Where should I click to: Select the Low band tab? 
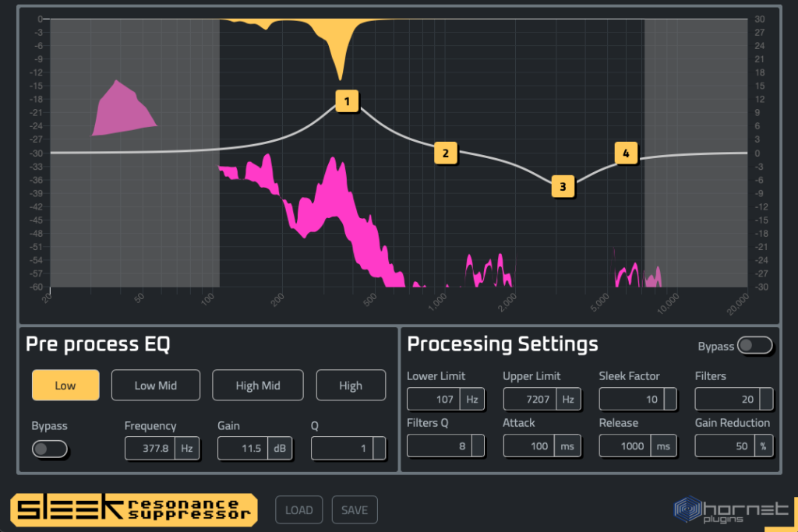[x=65, y=385]
